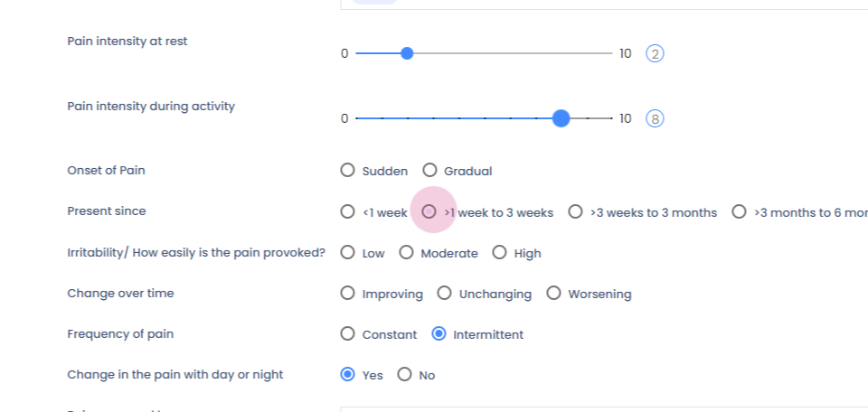Select Sudden for Onset of Pain
Screen dimensions: 868x412
pos(347,170)
